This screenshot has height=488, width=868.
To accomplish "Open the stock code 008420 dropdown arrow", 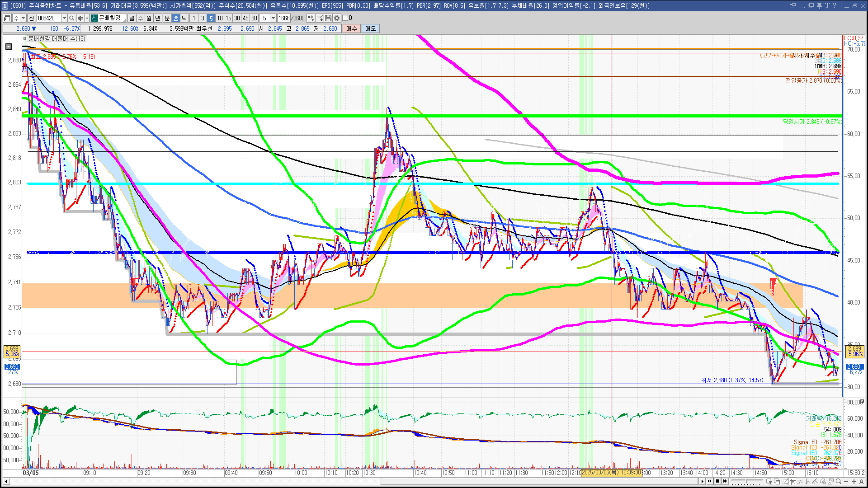I will point(64,18).
